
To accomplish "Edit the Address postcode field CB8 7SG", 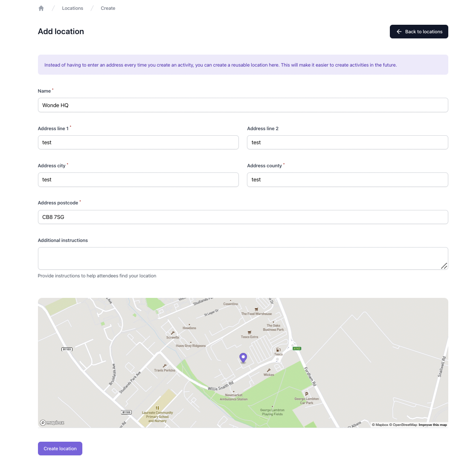I will click(x=243, y=217).
